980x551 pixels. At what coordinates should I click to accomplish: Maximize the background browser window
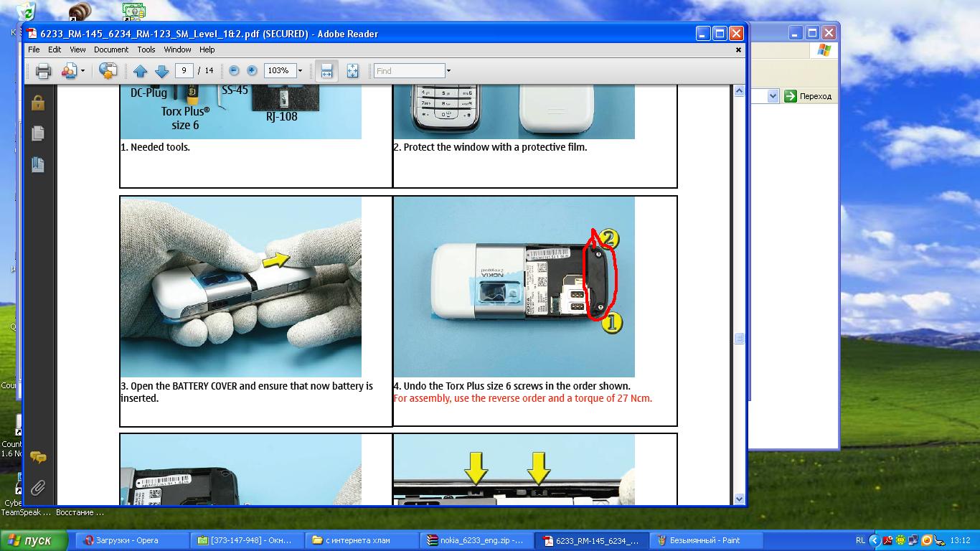tap(812, 33)
